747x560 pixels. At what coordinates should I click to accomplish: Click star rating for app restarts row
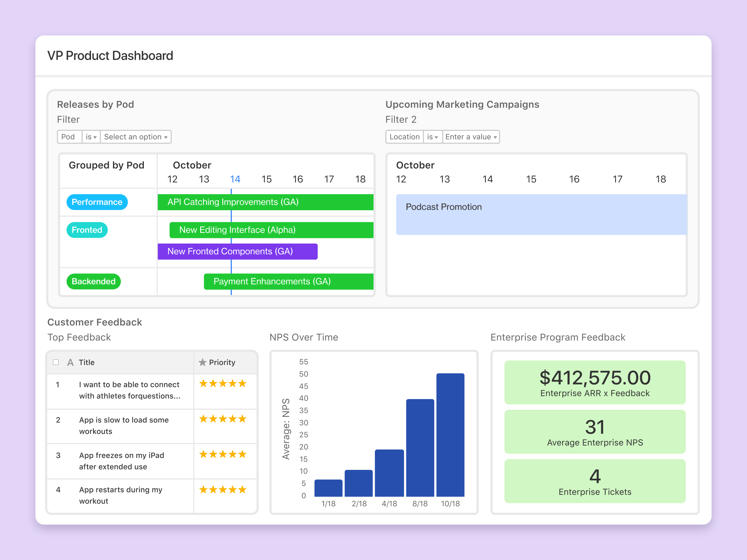coord(223,489)
